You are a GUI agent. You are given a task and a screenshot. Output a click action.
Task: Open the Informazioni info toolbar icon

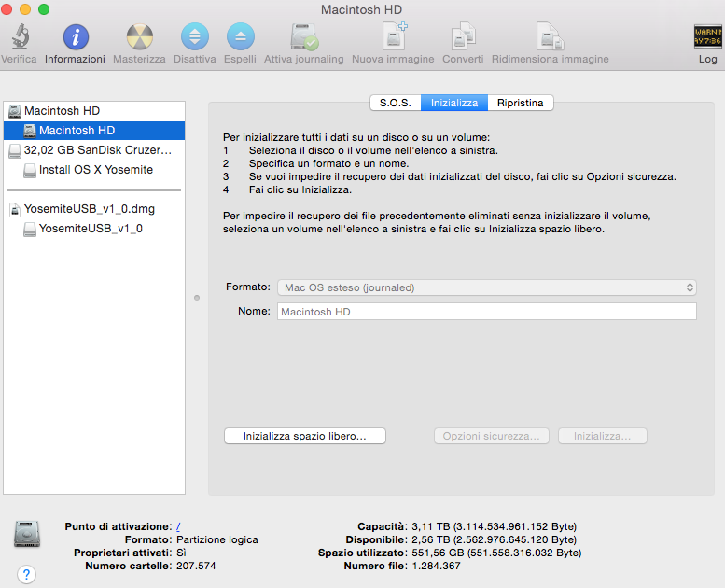point(76,37)
